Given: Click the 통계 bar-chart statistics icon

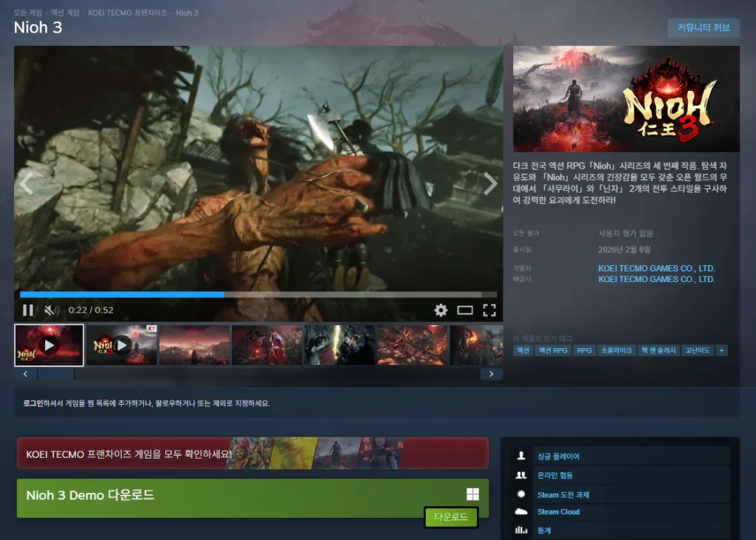Looking at the screenshot, I should pyautogui.click(x=522, y=530).
